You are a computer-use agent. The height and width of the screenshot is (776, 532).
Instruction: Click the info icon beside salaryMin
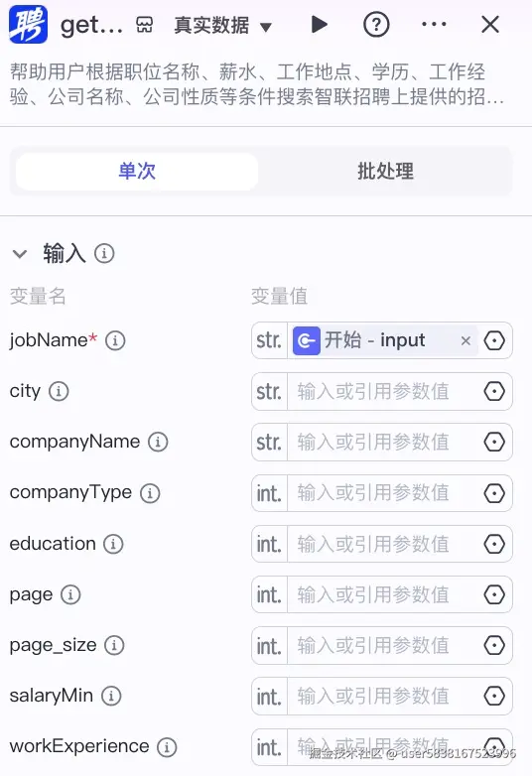pos(111,696)
